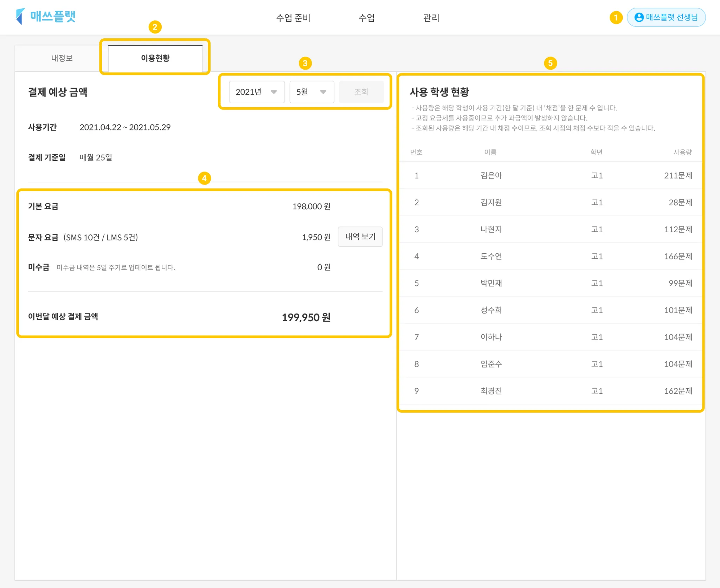Click 내역 보기 for SMS charges
Viewport: 720px width, 588px height.
tap(360, 237)
